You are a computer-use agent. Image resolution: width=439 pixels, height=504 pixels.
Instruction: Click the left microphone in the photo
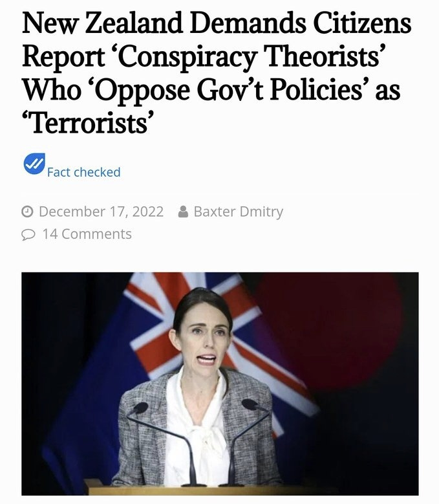point(140,408)
